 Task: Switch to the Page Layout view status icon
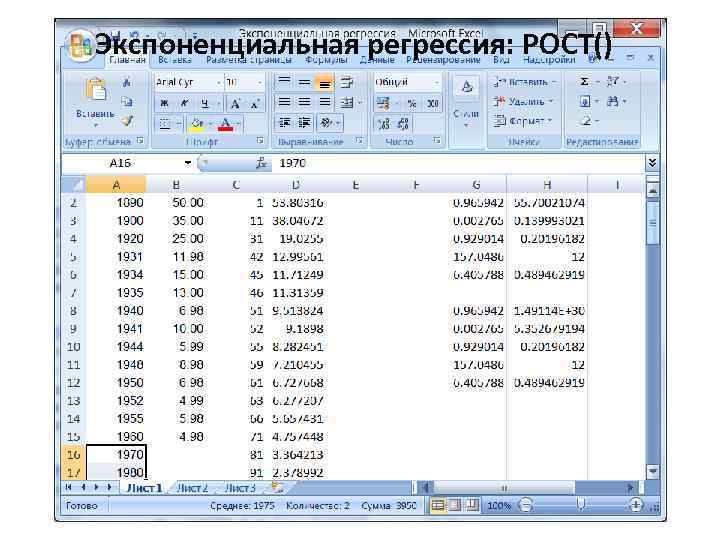point(455,506)
